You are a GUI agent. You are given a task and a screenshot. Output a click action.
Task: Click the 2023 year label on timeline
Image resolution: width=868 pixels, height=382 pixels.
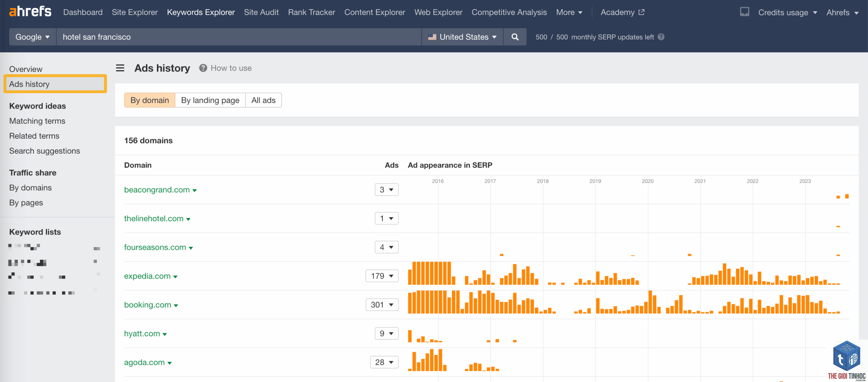pyautogui.click(x=805, y=181)
